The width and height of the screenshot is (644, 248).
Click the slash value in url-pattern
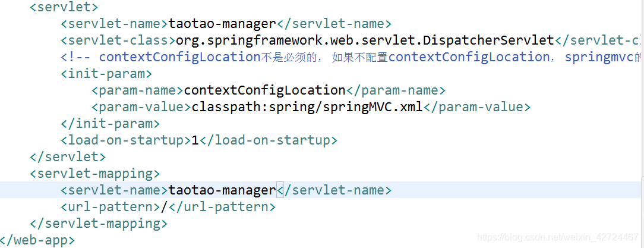click(x=165, y=206)
